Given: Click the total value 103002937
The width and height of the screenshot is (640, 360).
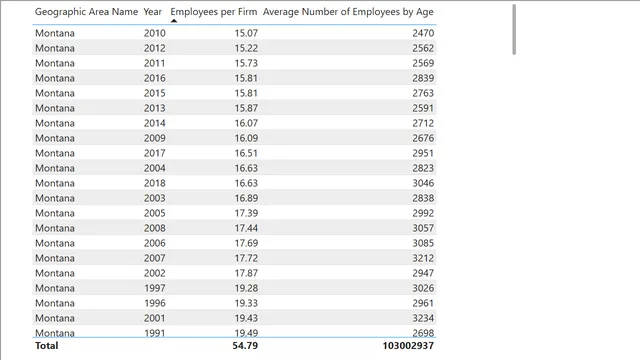Looking at the screenshot, I should [x=408, y=346].
